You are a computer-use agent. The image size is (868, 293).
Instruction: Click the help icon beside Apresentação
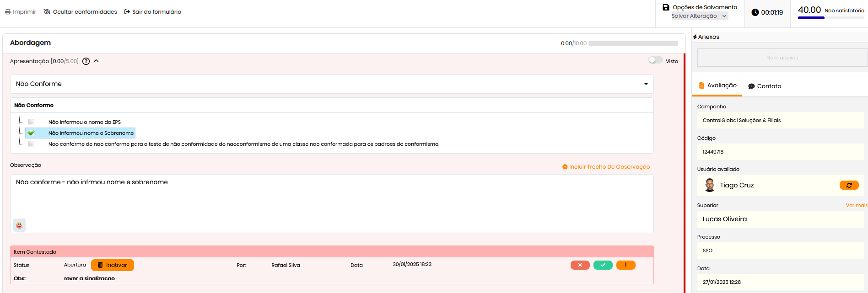pyautogui.click(x=86, y=61)
